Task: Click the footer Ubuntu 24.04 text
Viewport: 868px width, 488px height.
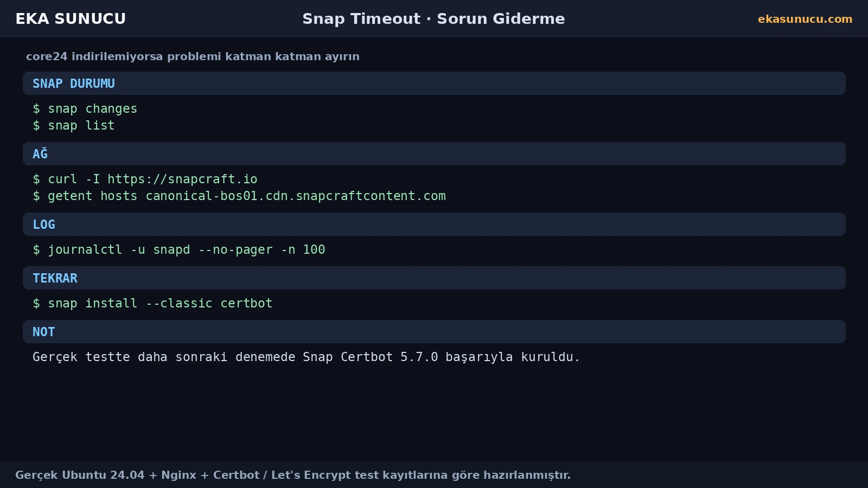Action: tap(293, 475)
